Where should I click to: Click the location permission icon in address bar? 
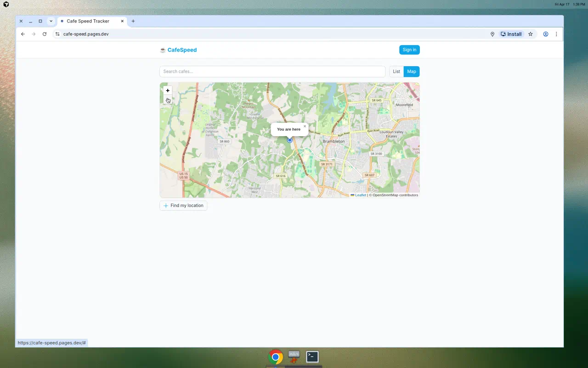pos(492,34)
